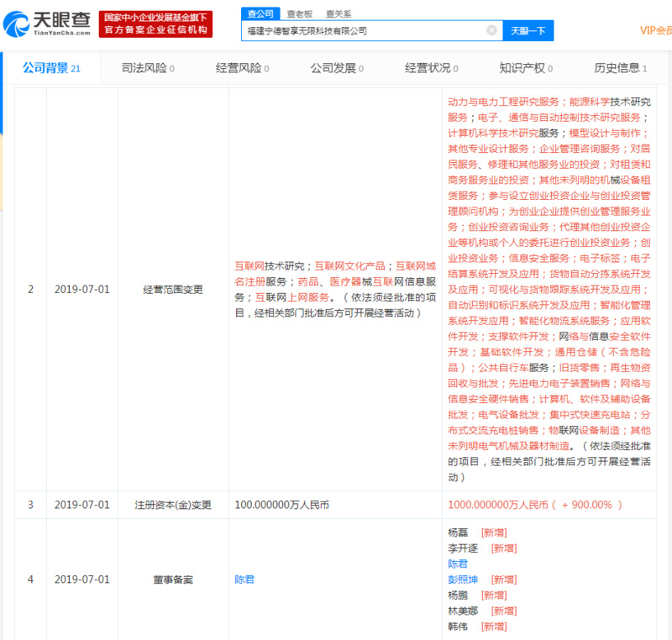Image resolution: width=672 pixels, height=640 pixels.
Task: Click the [新增] tag next to 林美娜
Action: [x=504, y=611]
